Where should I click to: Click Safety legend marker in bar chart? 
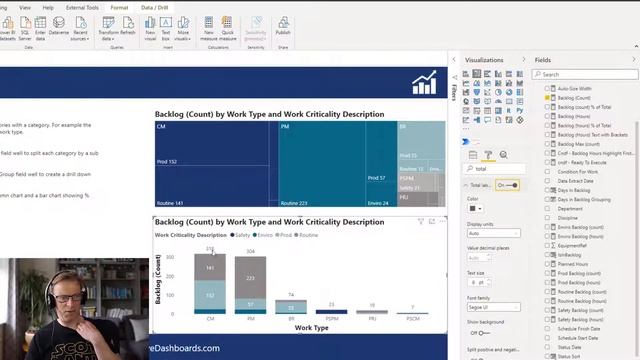pos(232,235)
